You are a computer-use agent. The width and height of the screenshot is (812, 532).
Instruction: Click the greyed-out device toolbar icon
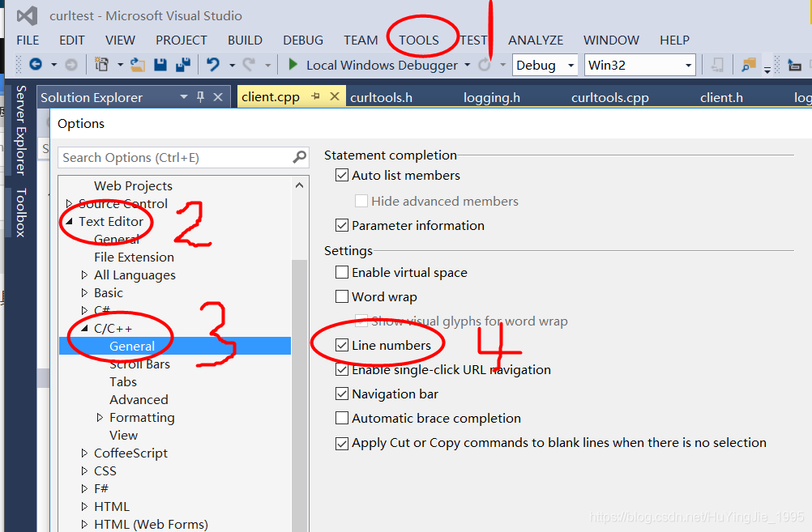click(x=717, y=66)
